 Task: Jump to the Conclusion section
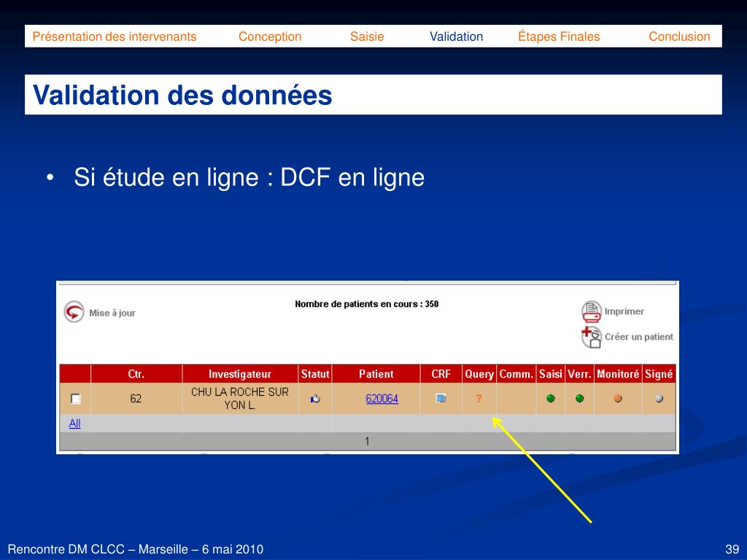coord(679,36)
